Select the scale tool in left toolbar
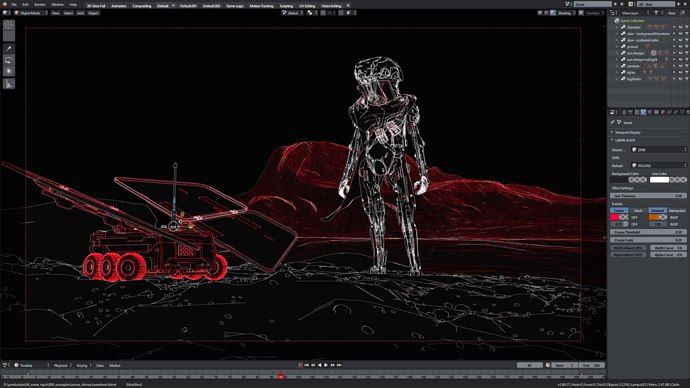 (x=9, y=71)
